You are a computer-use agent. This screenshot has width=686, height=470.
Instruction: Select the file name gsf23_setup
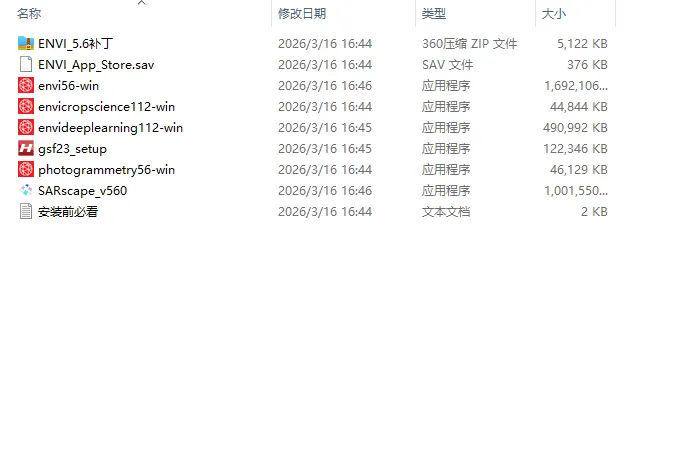[72, 149]
